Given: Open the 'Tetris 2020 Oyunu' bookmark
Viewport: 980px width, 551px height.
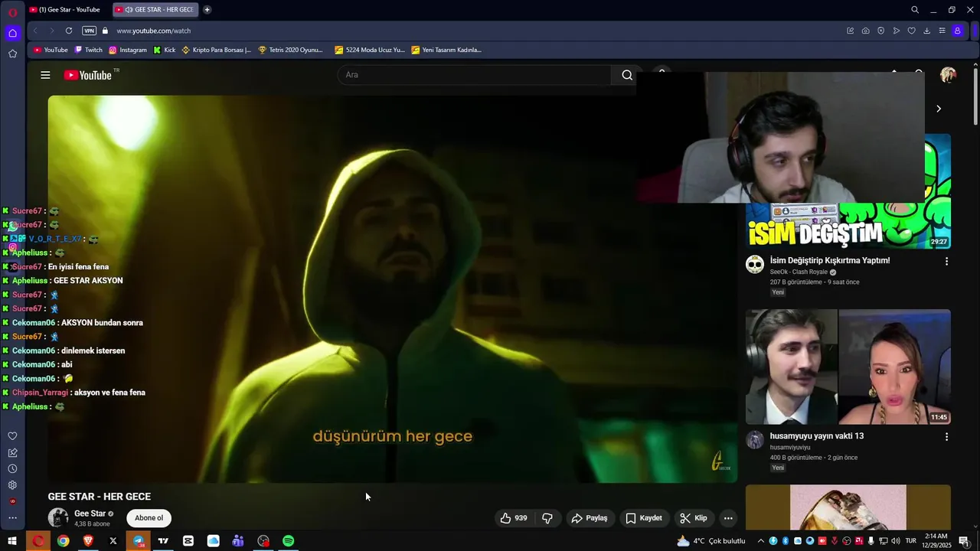Looking at the screenshot, I should coord(291,50).
